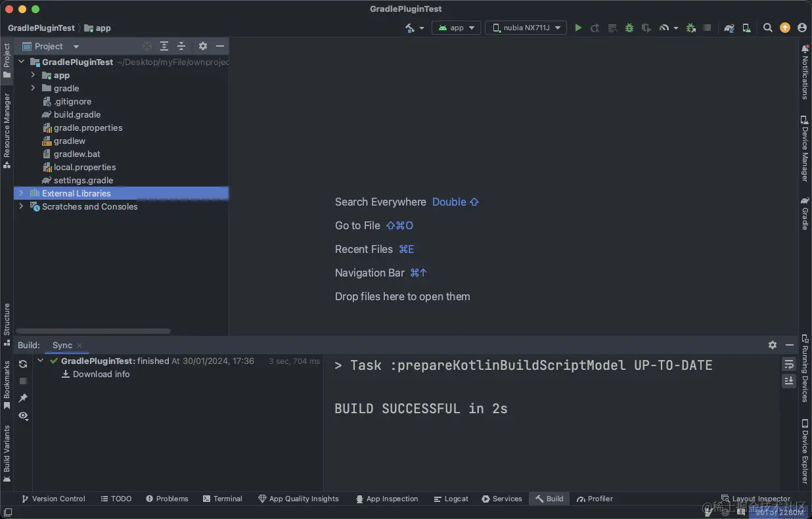The image size is (812, 519).
Task: Open the Terminal tool window
Action: coord(223,499)
